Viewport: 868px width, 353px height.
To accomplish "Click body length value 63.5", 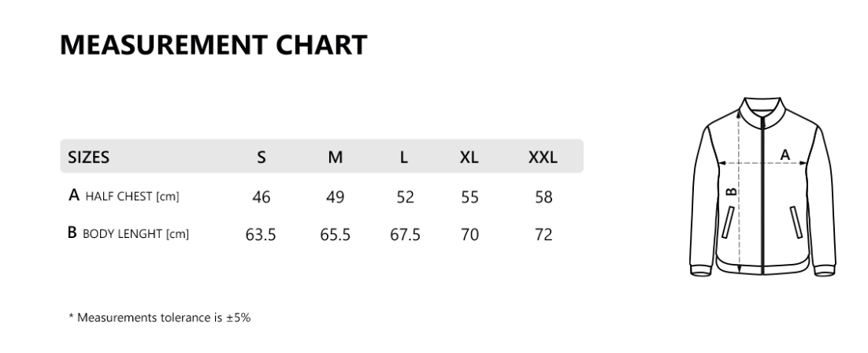I will tap(261, 234).
